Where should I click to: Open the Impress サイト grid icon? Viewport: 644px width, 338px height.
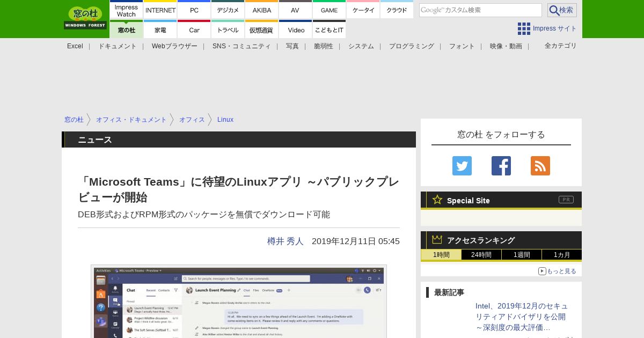pos(524,28)
